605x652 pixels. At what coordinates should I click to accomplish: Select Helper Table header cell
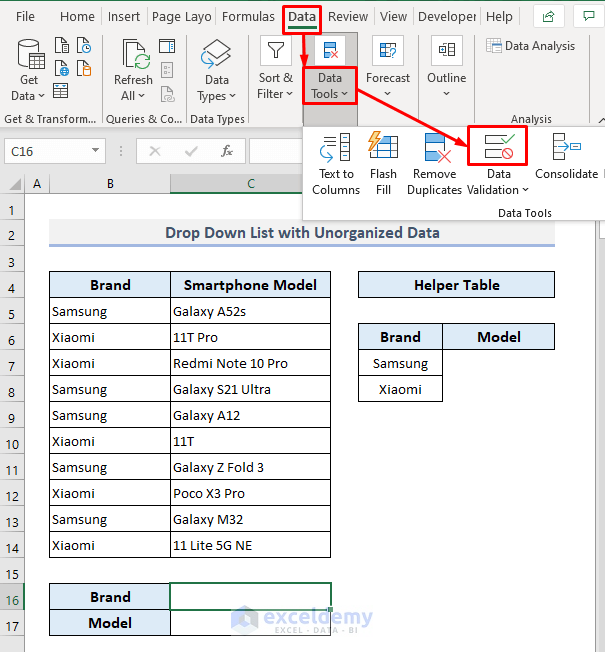click(457, 285)
